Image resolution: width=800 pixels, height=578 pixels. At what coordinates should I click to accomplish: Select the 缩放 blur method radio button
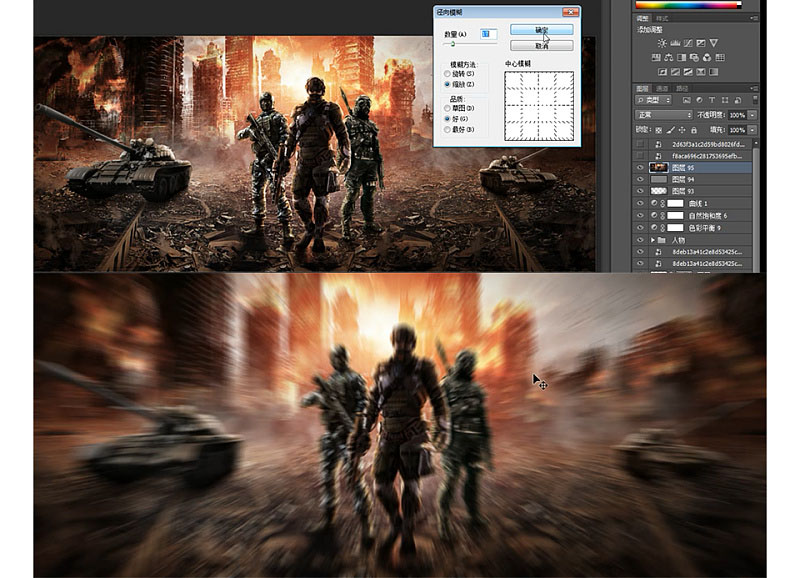pos(447,82)
